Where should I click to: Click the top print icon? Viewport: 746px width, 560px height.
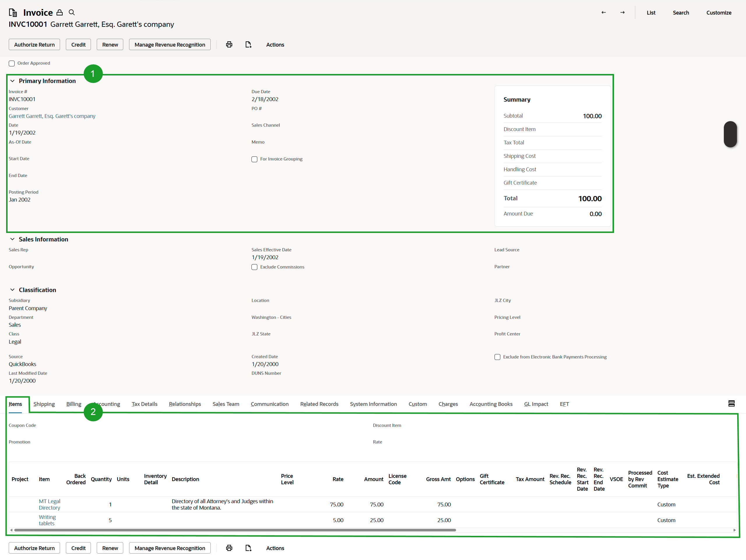[x=229, y=45]
